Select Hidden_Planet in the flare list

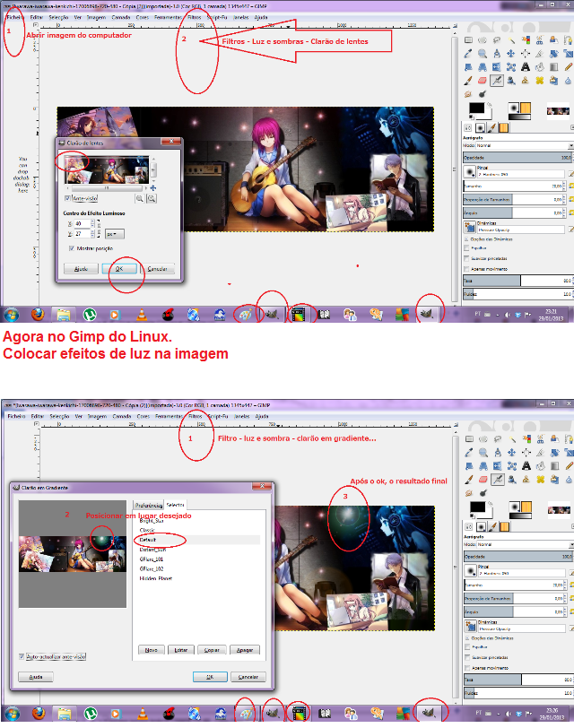pos(155,578)
